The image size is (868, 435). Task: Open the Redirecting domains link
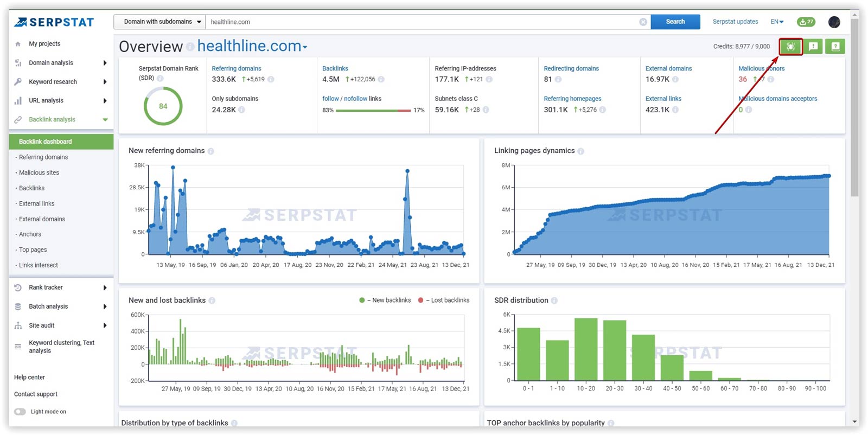[x=571, y=69]
